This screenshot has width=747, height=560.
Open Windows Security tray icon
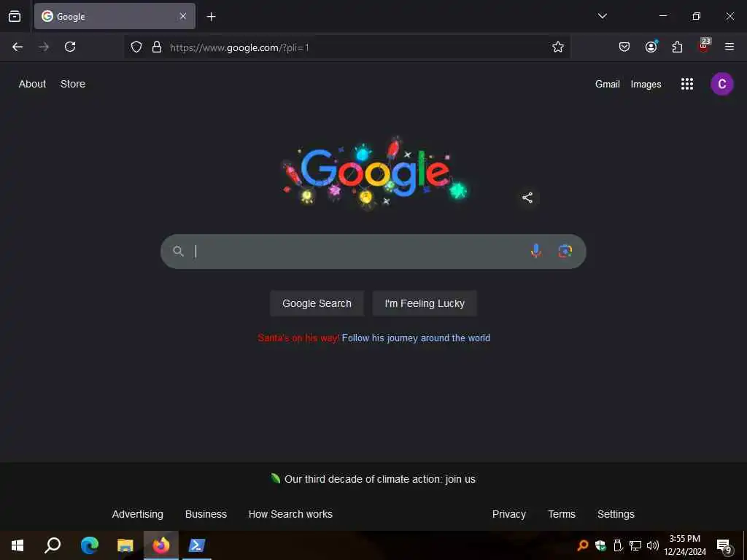600,545
